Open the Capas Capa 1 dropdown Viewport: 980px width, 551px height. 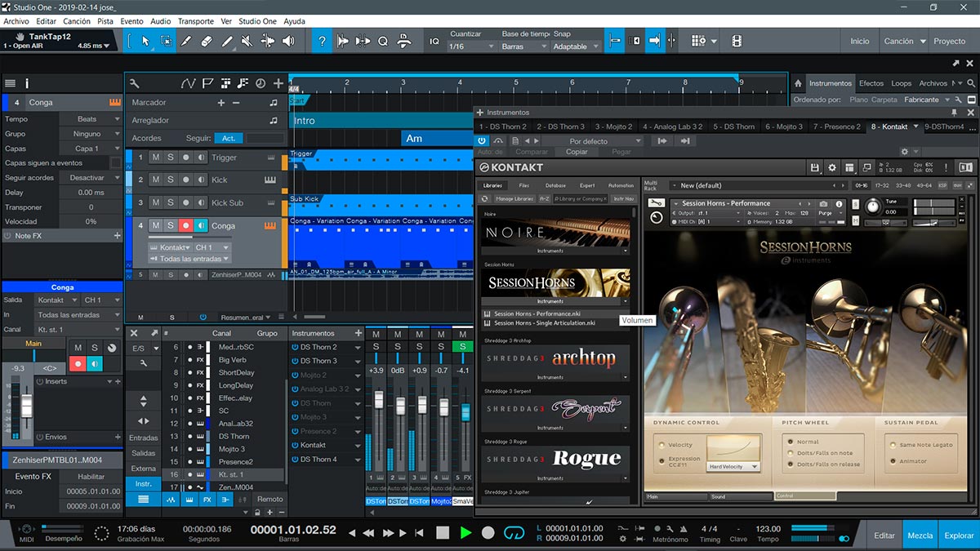click(91, 149)
